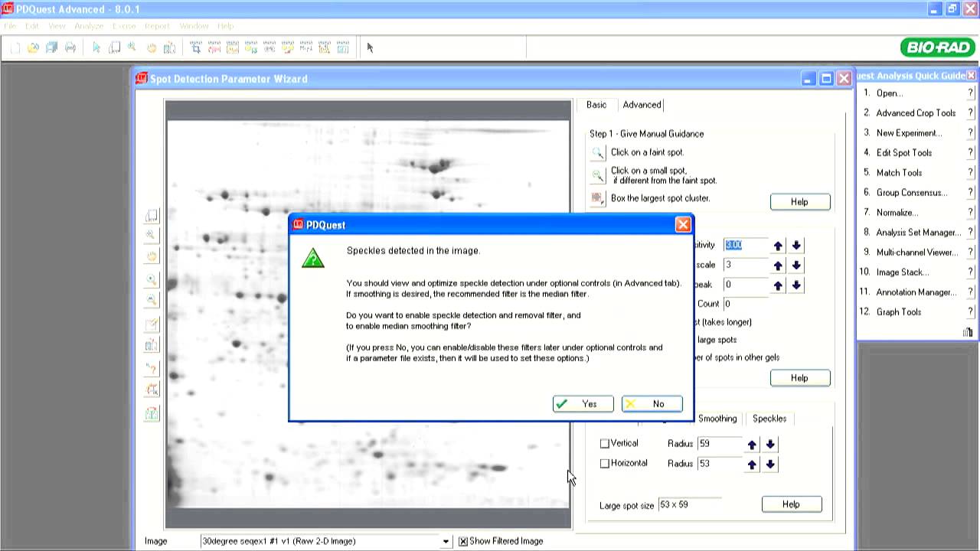Click the Save icon in main toolbar
Screen dimensions: 980x551
51,47
